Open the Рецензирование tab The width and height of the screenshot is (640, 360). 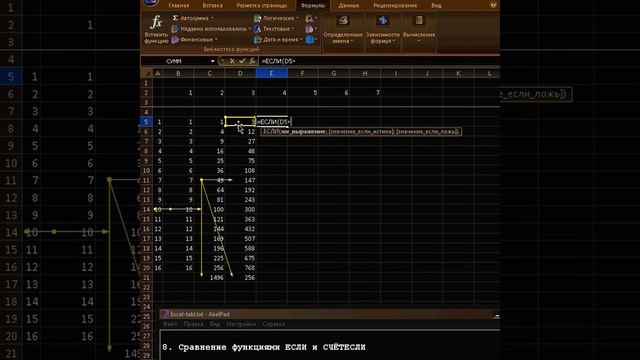click(395, 5)
